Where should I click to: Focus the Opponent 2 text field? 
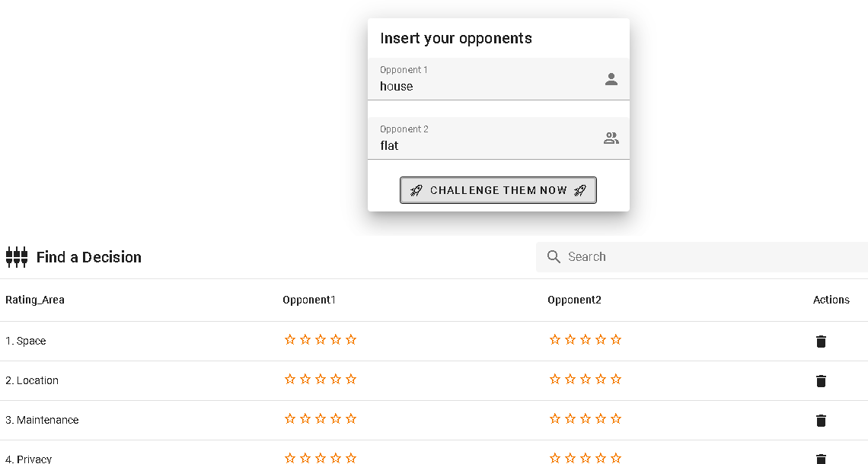click(487, 145)
